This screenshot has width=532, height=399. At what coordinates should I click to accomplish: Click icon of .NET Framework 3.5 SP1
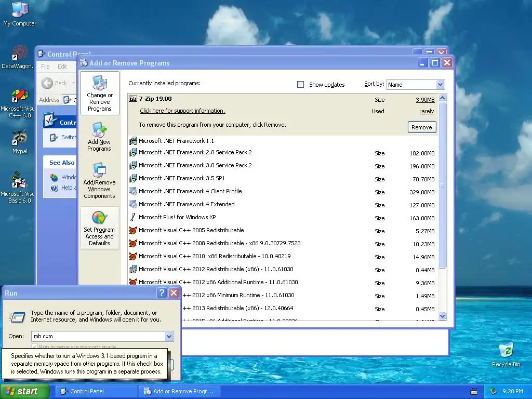[x=133, y=178]
